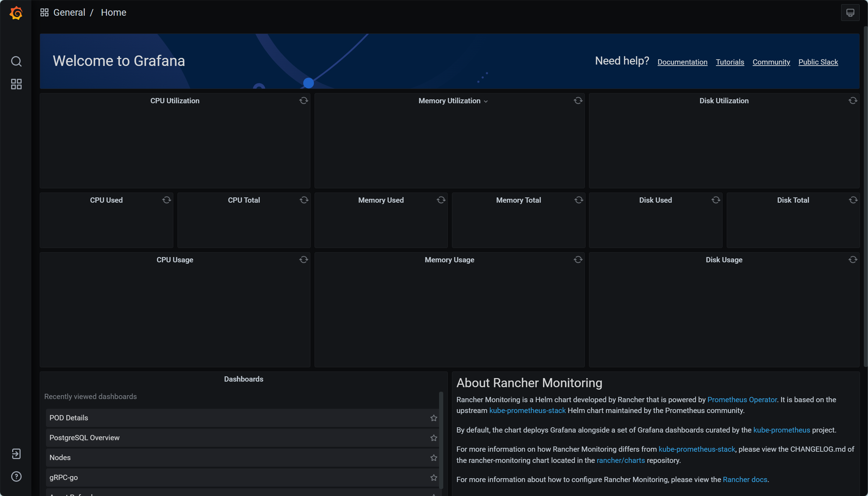The height and width of the screenshot is (496, 868).
Task: Click refresh icon on Disk Used panel
Action: pos(716,200)
